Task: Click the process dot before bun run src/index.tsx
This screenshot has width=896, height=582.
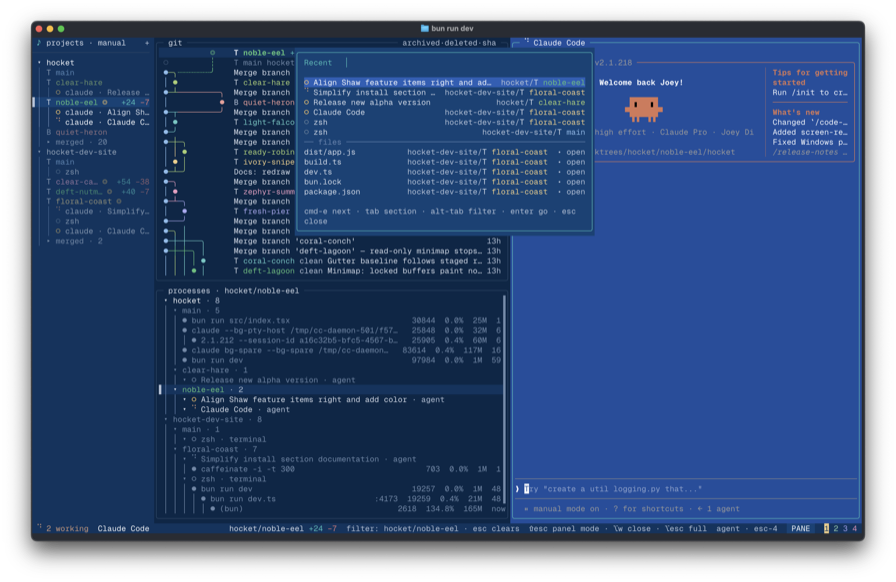Action: (185, 320)
